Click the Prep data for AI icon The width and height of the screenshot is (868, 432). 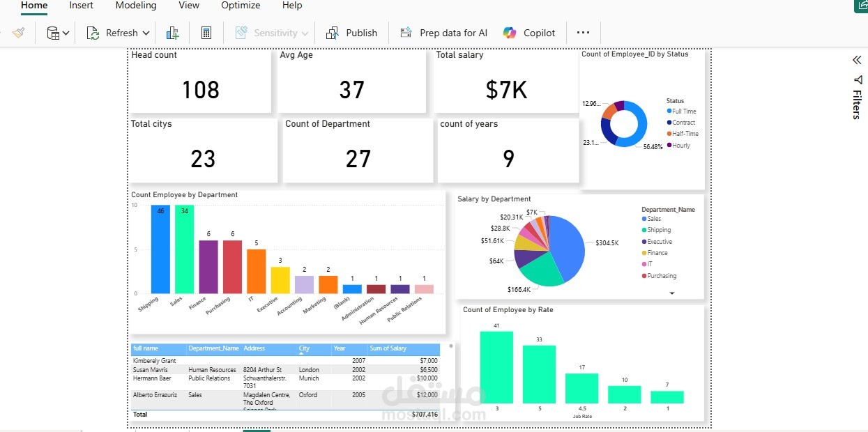406,33
